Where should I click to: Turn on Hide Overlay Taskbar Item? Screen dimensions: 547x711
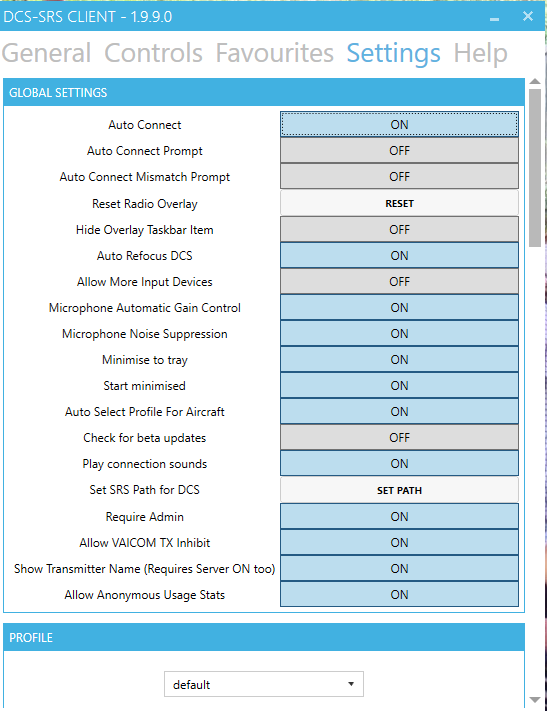[x=399, y=229]
